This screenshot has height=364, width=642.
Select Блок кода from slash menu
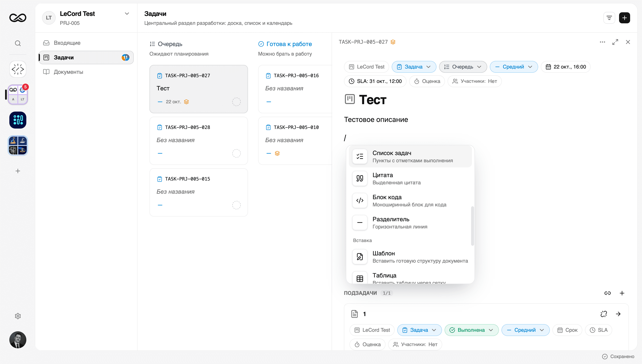[x=410, y=200]
